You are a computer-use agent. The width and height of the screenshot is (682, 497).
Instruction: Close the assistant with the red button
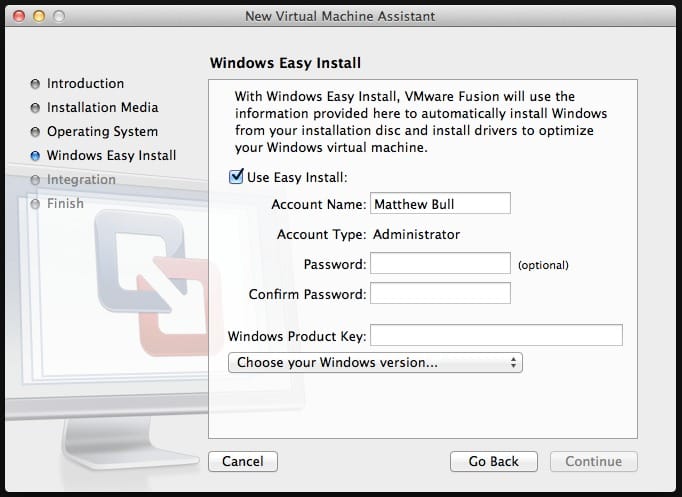pos(19,16)
